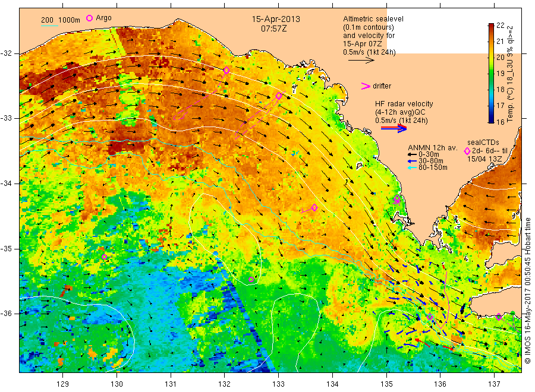Click the latitude axis label -36

(7, 314)
